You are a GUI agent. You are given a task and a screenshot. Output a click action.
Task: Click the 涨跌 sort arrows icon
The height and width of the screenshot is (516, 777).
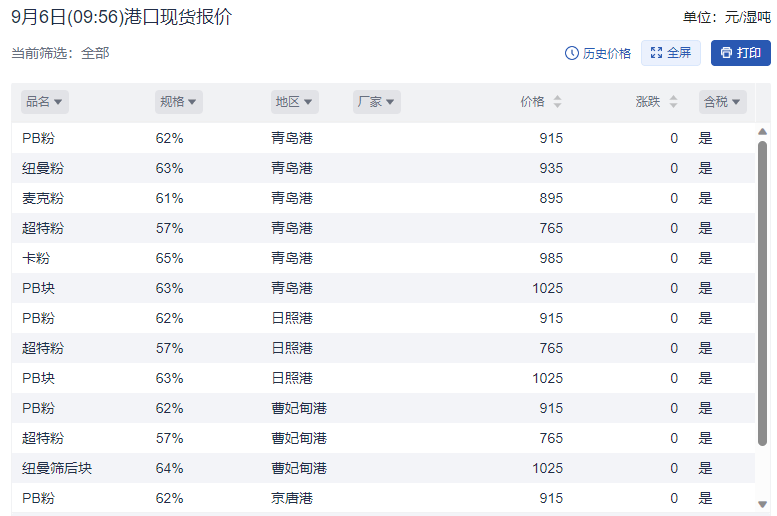coord(673,102)
